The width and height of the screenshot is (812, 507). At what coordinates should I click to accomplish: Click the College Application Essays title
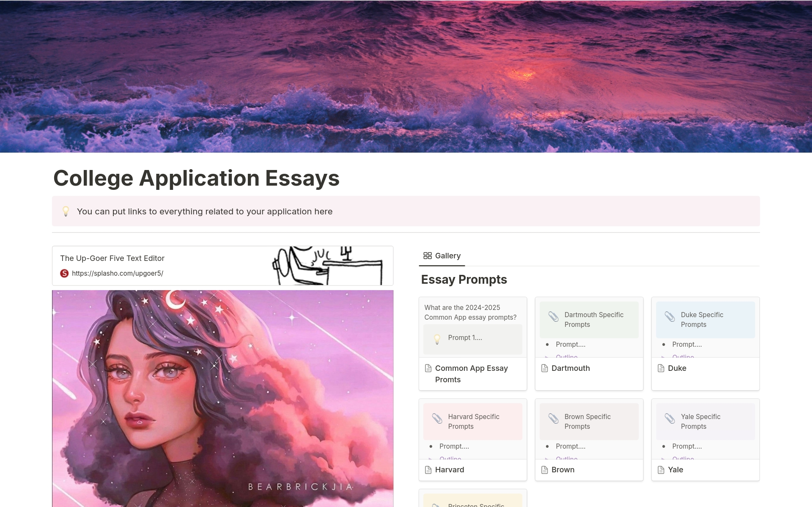(196, 178)
